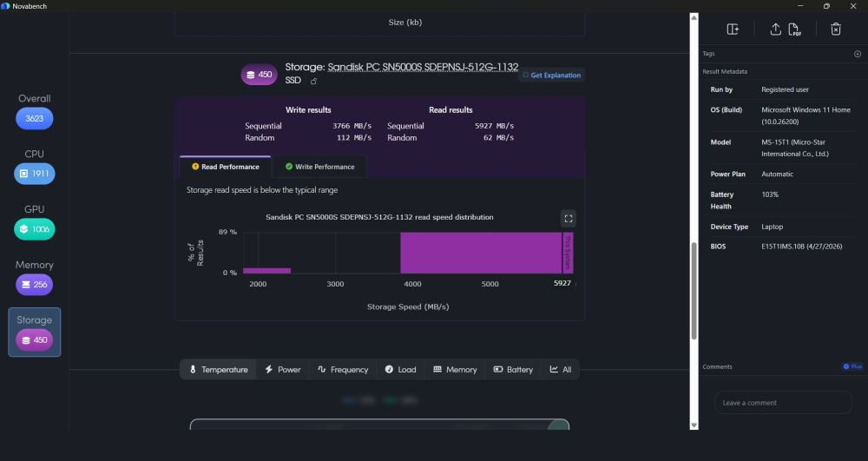Open the Sandisk PC SN5000S drive link

(x=423, y=67)
